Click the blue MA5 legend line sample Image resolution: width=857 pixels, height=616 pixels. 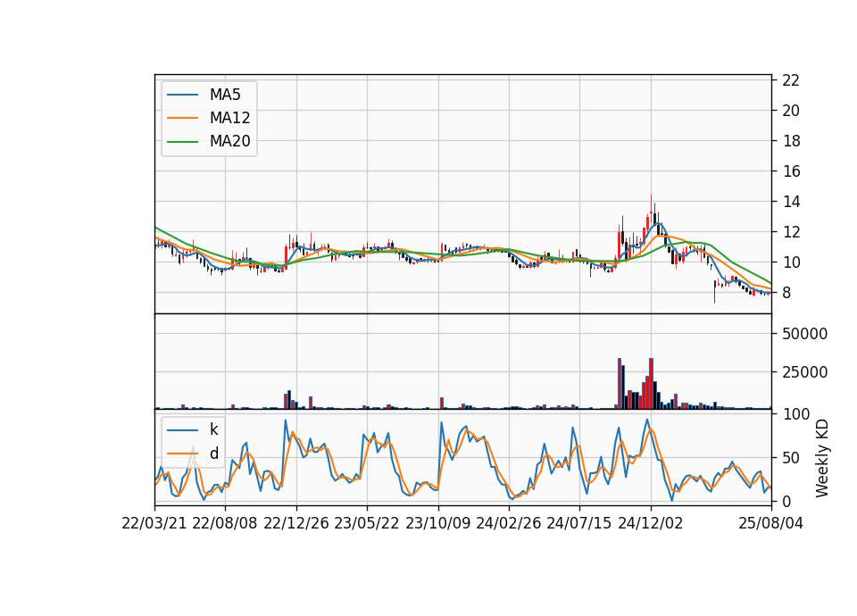182,96
